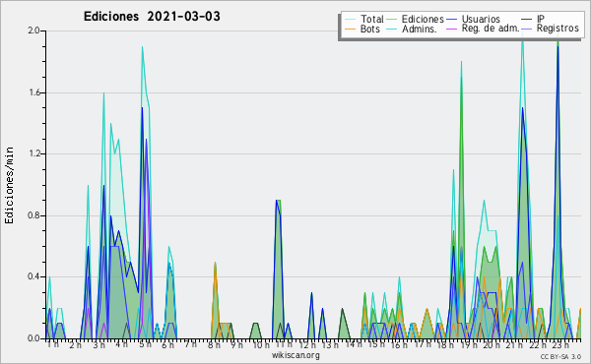The width and height of the screenshot is (591, 364).
Task: Click the '1 h' x-axis label
Action: coord(53,344)
